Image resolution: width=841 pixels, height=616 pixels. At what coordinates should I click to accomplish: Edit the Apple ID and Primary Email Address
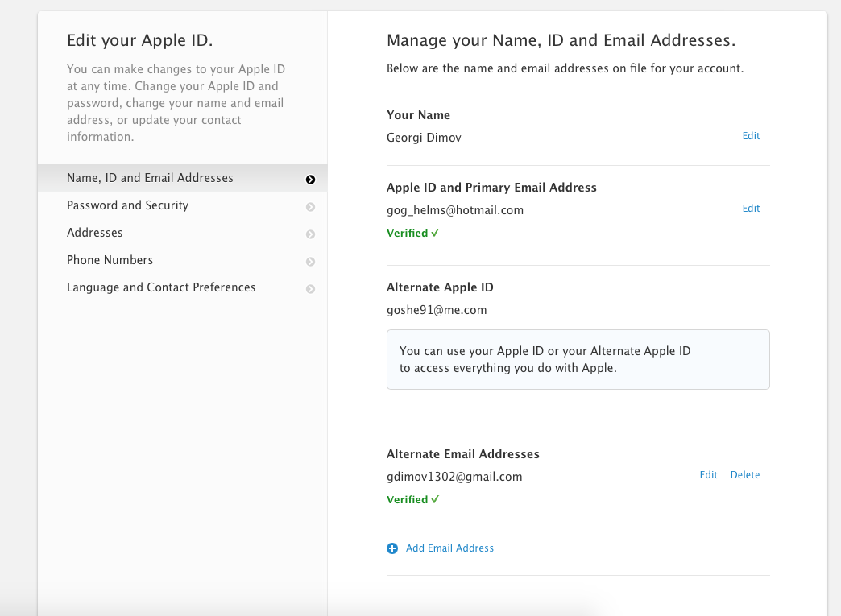pyautogui.click(x=751, y=209)
